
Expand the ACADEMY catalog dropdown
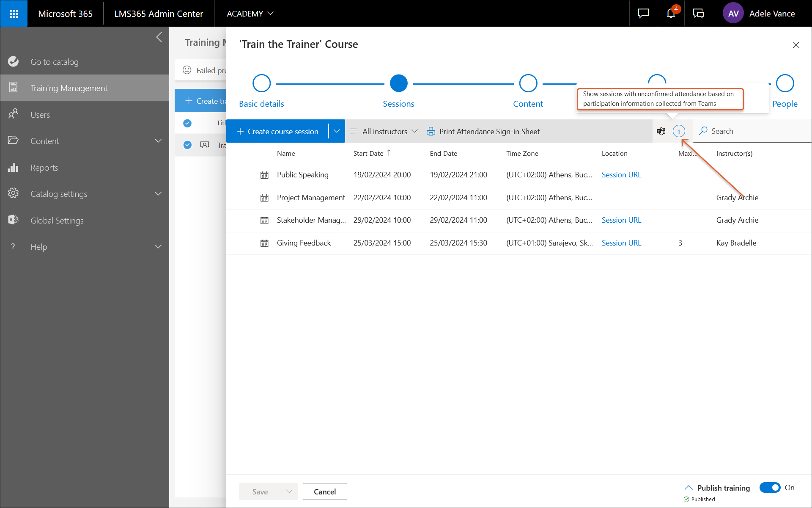click(x=250, y=14)
